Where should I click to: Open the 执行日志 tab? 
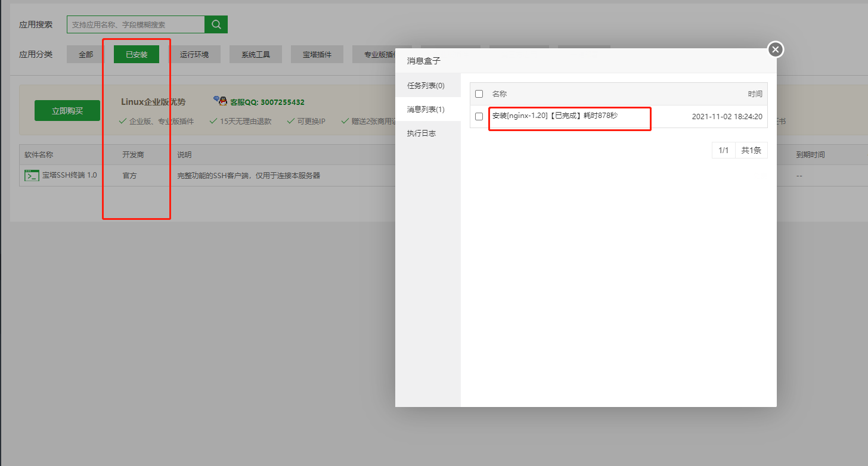point(428,133)
